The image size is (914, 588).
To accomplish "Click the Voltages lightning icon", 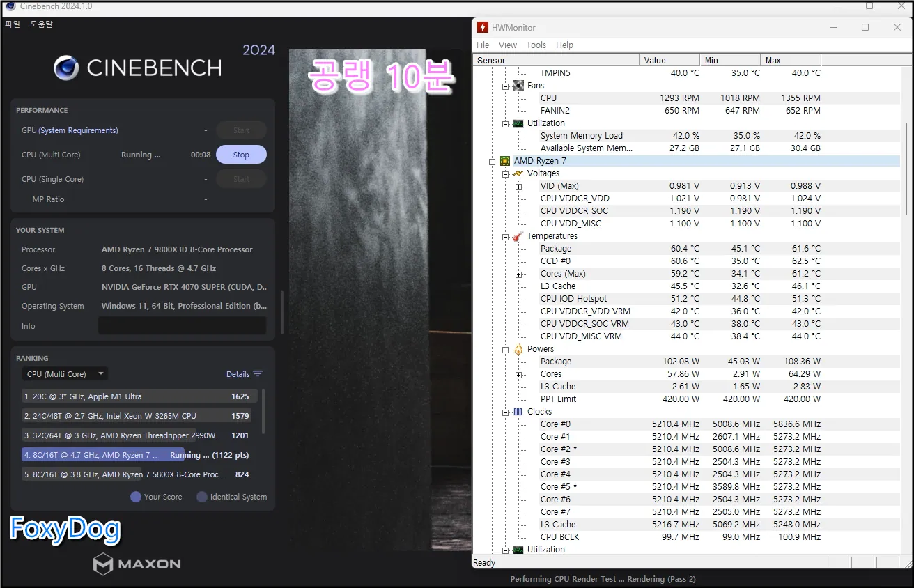I will tap(518, 173).
